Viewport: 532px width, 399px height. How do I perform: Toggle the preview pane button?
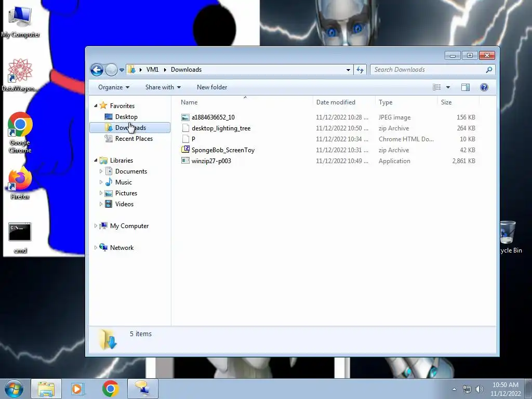click(465, 87)
